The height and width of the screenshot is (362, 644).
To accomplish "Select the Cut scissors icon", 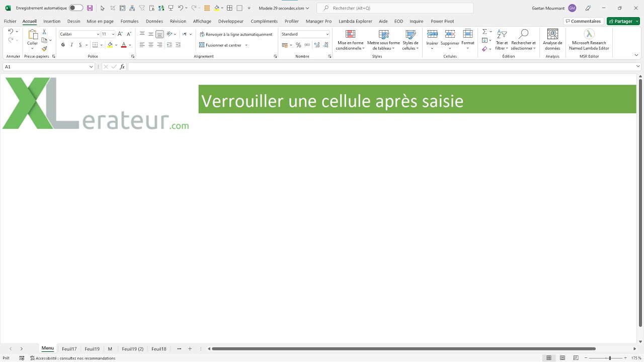I will tap(44, 32).
